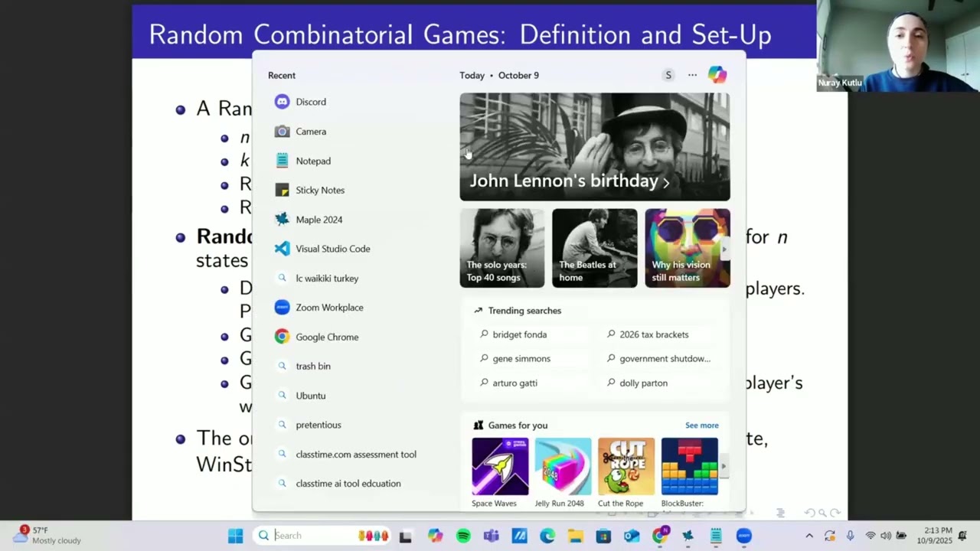Open Wi-Fi network settings in tray
This screenshot has height=551, width=980.
point(871,536)
